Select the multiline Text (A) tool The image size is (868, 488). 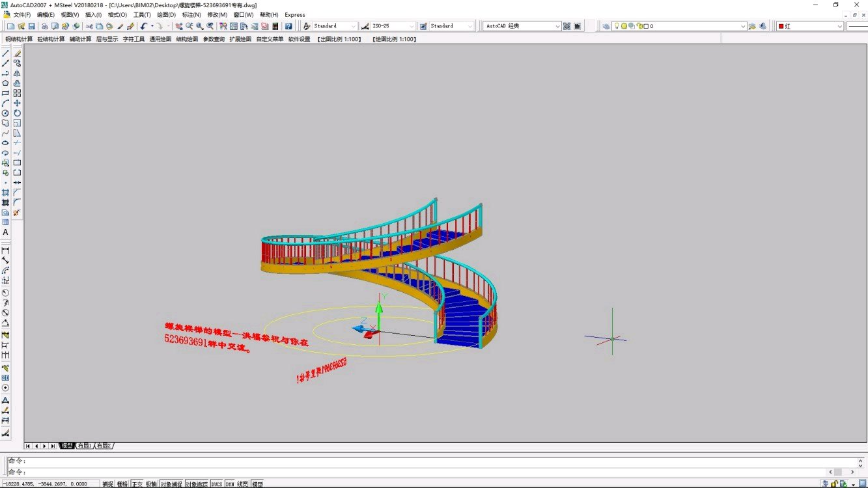5,232
